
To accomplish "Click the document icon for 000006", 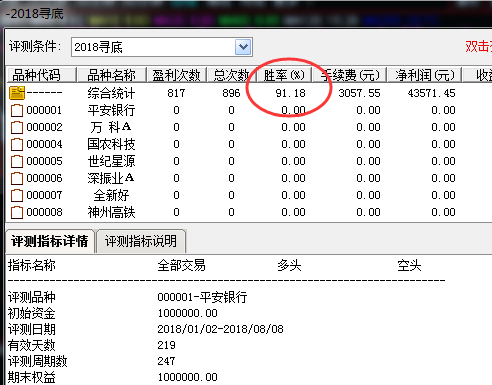I will pyautogui.click(x=17, y=178).
